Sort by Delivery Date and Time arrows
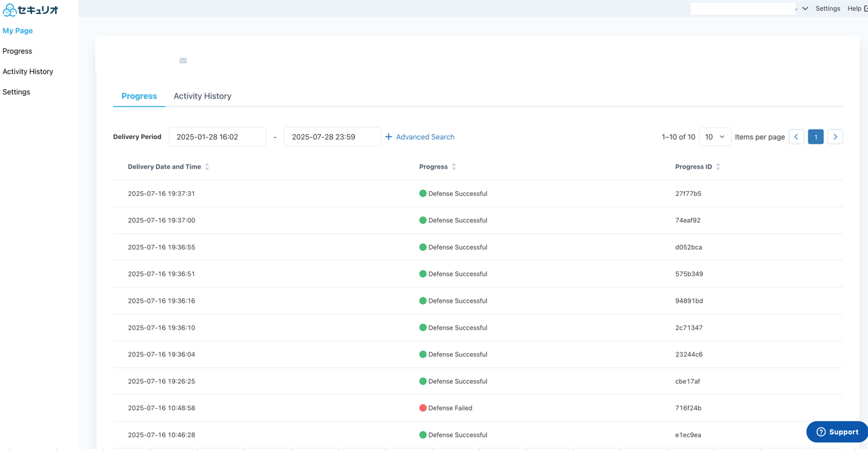 pos(207,166)
